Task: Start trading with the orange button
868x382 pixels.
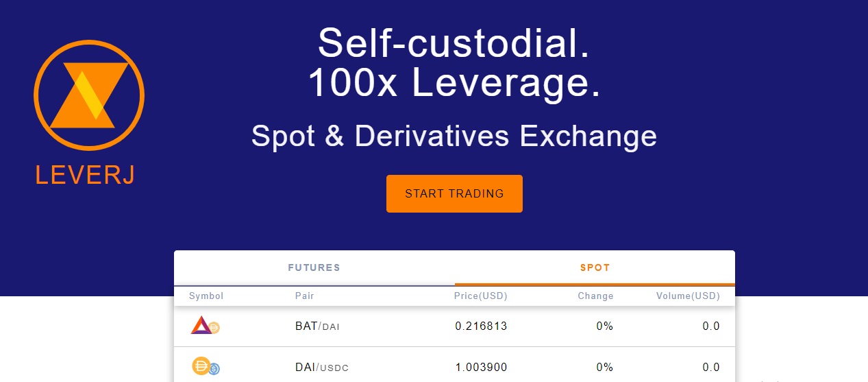Action: click(x=454, y=193)
